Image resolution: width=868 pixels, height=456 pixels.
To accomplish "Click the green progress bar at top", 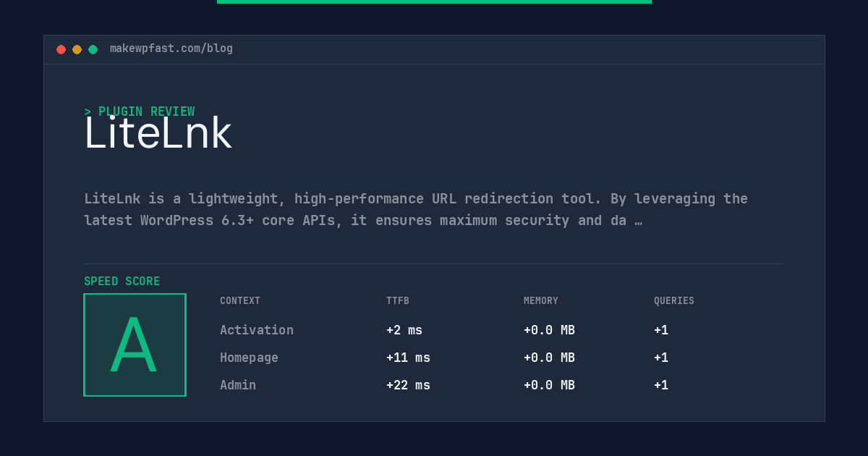I will pyautogui.click(x=434, y=1).
